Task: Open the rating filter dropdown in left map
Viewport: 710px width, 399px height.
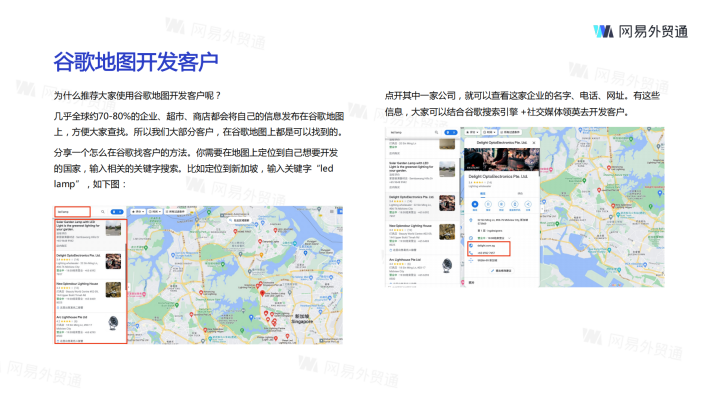Action: pyautogui.click(x=138, y=212)
